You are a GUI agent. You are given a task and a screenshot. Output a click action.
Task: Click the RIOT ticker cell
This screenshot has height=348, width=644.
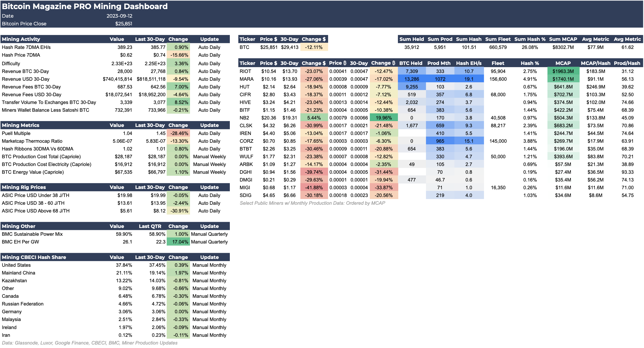coord(245,71)
